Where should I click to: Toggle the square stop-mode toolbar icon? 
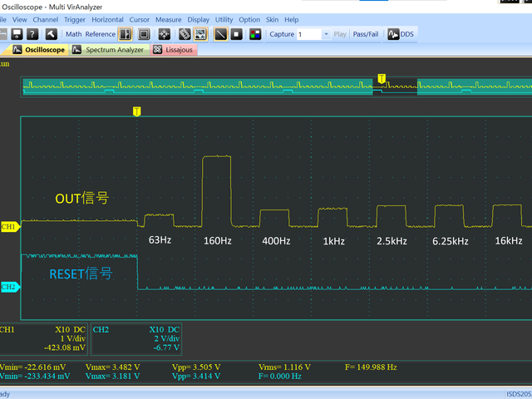pyautogui.click(x=236, y=34)
